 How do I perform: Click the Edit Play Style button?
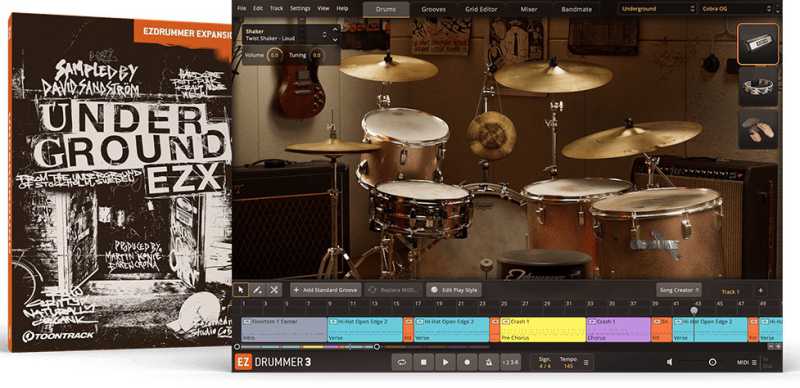[454, 290]
